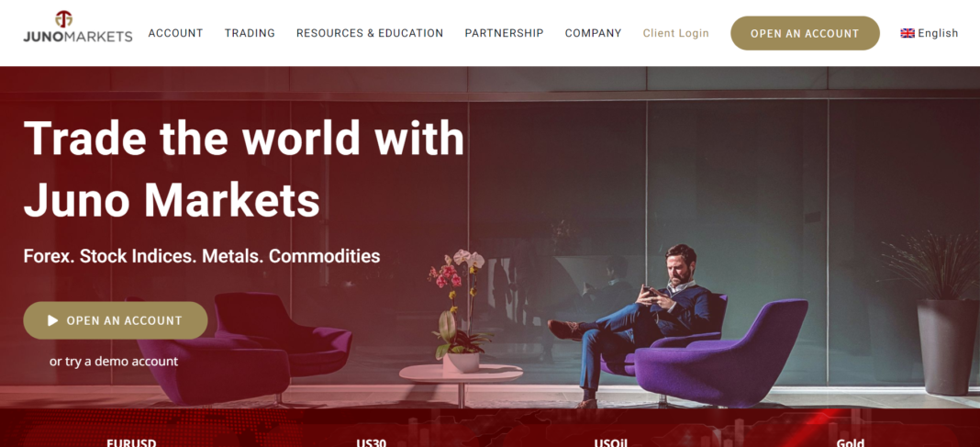
Task: Go to Client Login
Action: coord(676,33)
